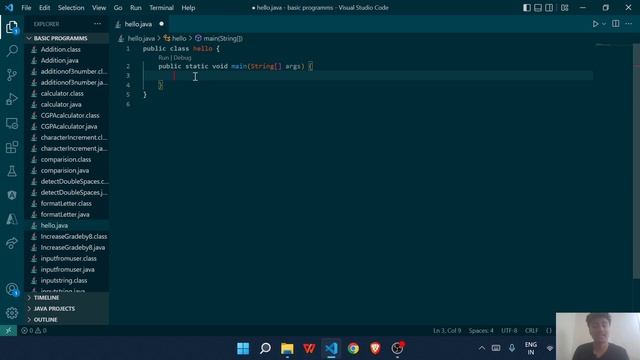The width and height of the screenshot is (640, 360).
Task: Open the Testing flask view
Action: pos(12,171)
